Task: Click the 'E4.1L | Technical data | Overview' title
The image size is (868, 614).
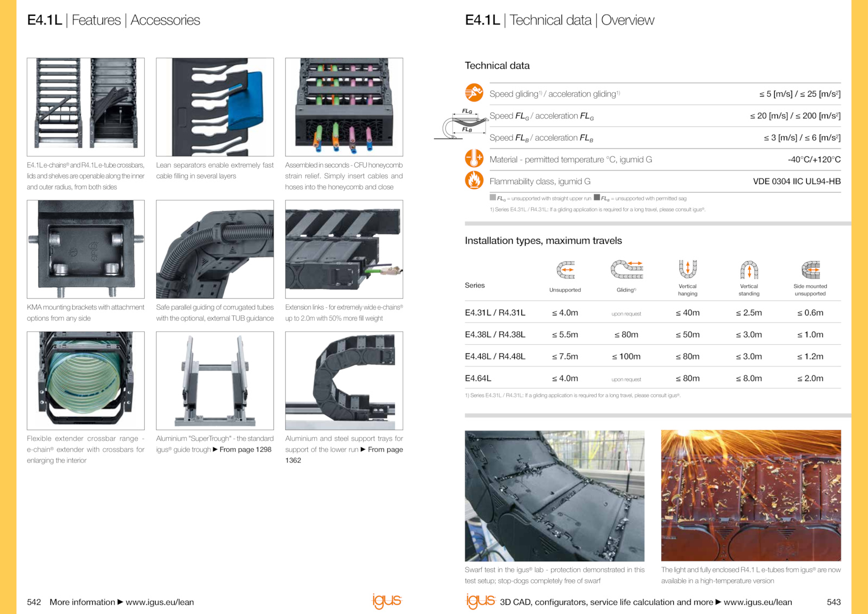Action: point(559,20)
